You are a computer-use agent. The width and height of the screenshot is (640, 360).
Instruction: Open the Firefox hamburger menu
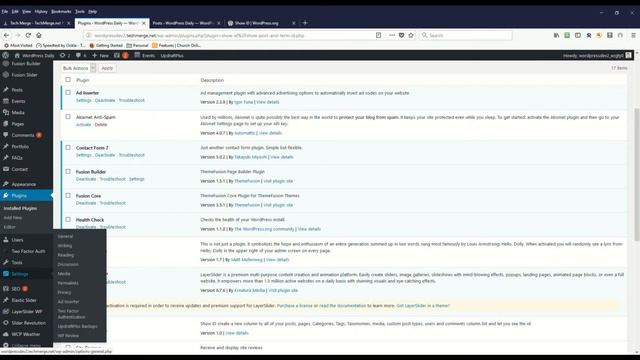(633, 36)
